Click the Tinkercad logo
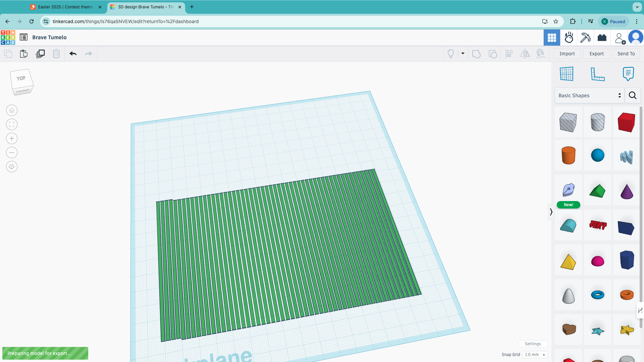 point(8,38)
